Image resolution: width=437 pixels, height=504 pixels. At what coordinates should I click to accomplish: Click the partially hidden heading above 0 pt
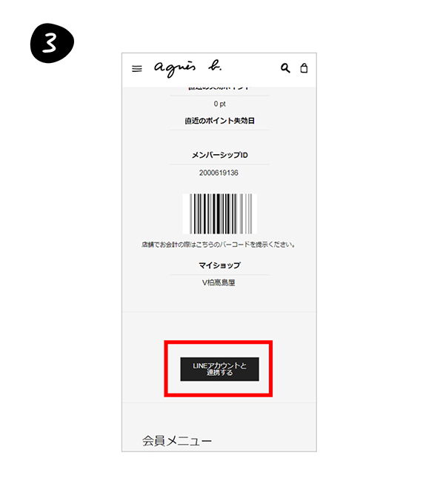(219, 87)
